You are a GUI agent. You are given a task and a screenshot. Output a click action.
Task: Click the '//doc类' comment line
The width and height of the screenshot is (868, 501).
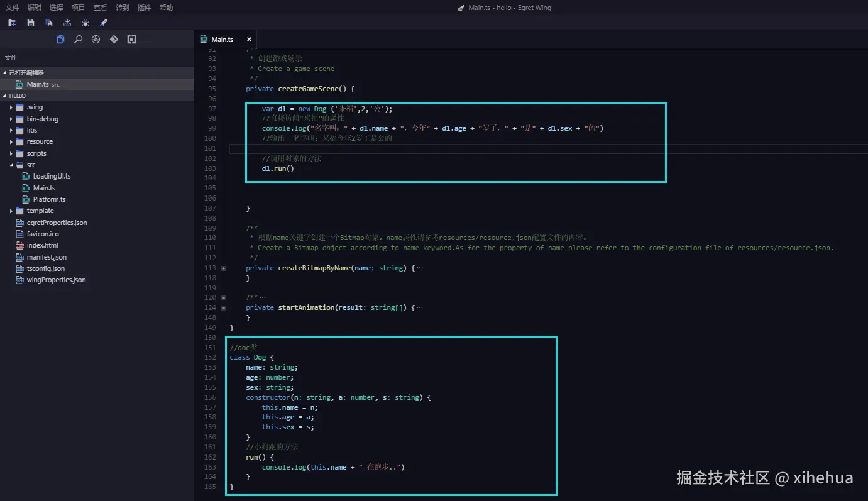click(x=243, y=347)
